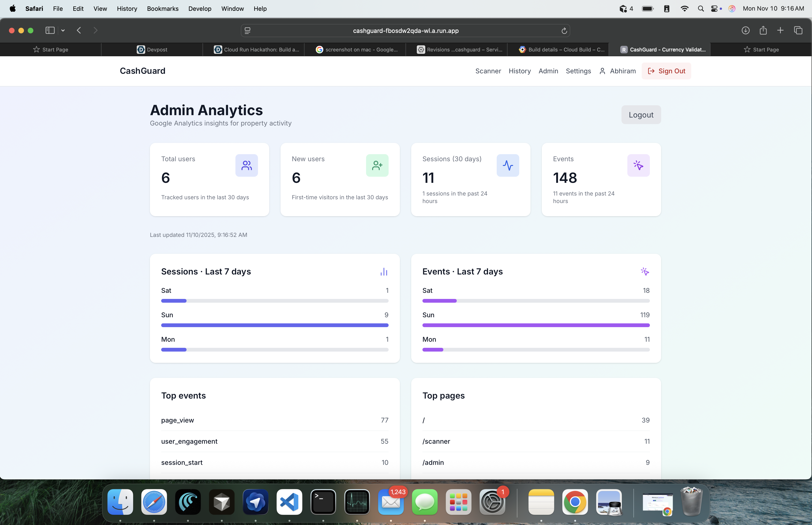Toggle the Safari sidebar button
Image resolution: width=812 pixels, height=525 pixels.
point(50,30)
